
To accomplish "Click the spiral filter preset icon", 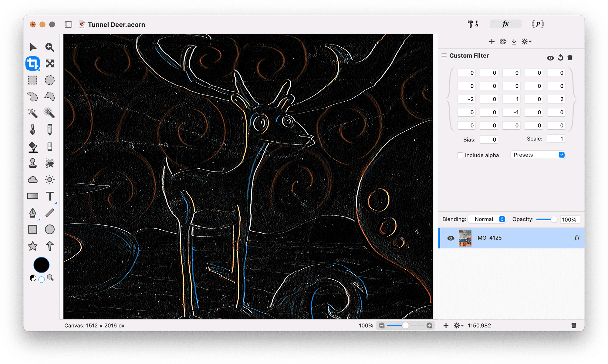I will (x=503, y=42).
